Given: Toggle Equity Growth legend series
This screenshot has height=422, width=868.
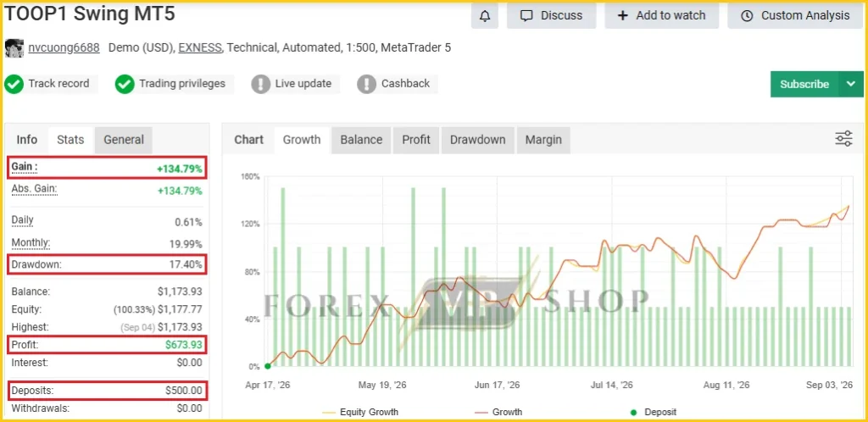Looking at the screenshot, I should pyautogui.click(x=359, y=412).
